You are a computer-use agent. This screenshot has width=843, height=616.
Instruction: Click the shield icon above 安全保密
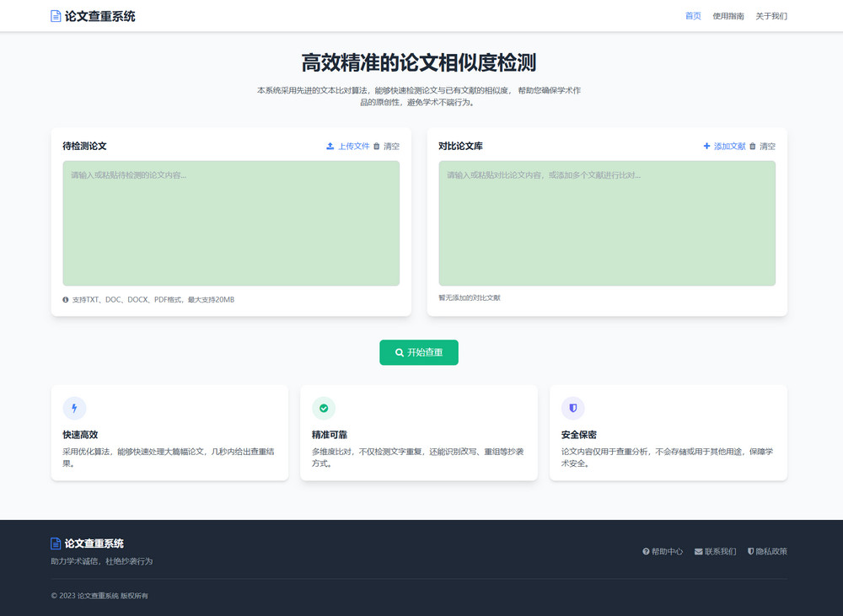(x=573, y=408)
